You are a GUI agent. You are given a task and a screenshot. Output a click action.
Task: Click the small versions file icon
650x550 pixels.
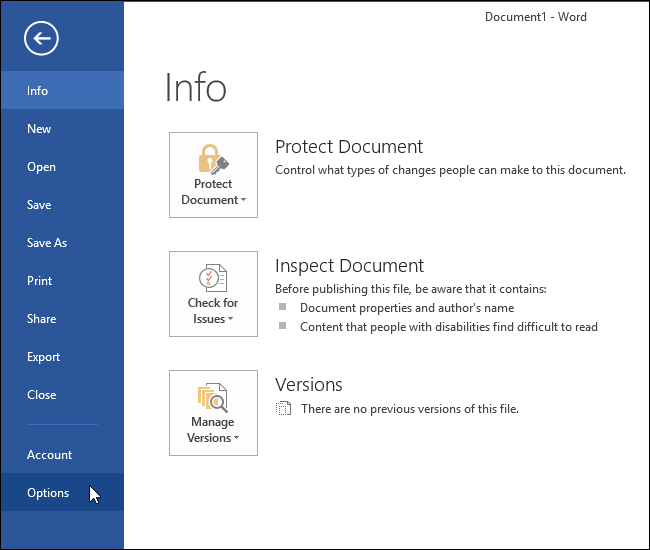tap(284, 409)
